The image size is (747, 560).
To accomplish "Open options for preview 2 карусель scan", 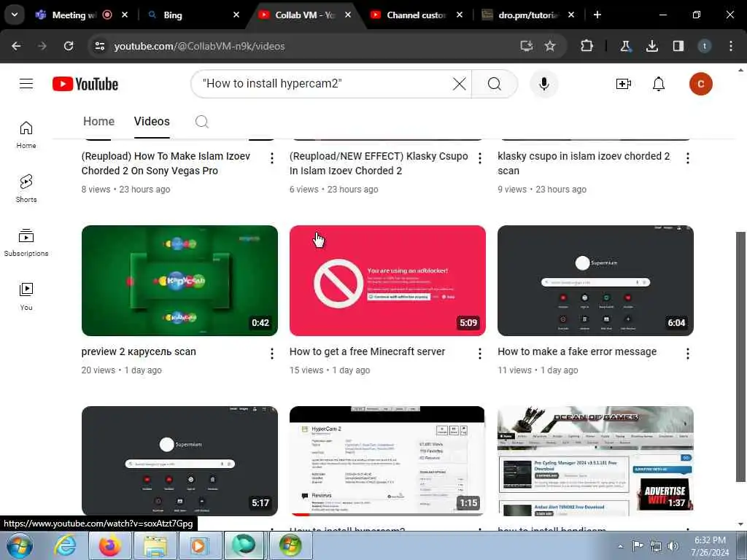I will click(x=272, y=354).
